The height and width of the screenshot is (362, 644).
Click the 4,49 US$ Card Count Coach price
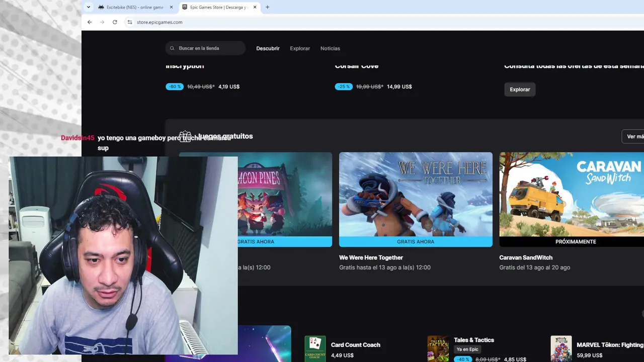(x=342, y=355)
